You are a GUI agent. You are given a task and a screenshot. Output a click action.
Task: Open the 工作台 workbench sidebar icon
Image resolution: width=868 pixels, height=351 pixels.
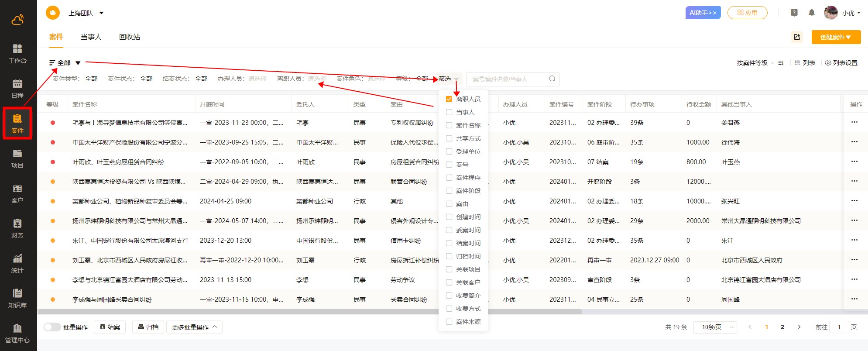17,53
